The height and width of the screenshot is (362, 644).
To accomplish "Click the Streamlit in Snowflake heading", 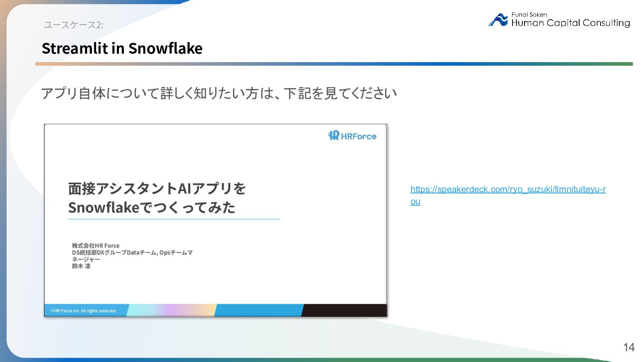I will [x=122, y=48].
